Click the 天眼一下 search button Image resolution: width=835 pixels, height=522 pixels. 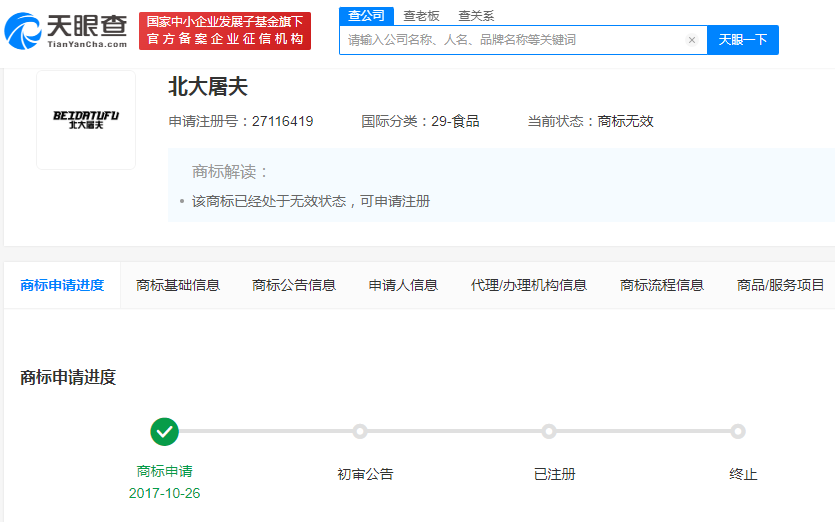[743, 40]
